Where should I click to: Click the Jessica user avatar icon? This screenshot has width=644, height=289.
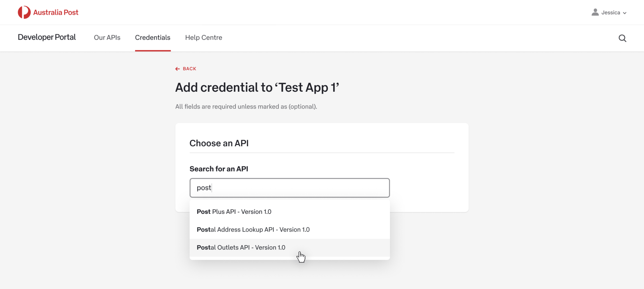click(x=595, y=12)
